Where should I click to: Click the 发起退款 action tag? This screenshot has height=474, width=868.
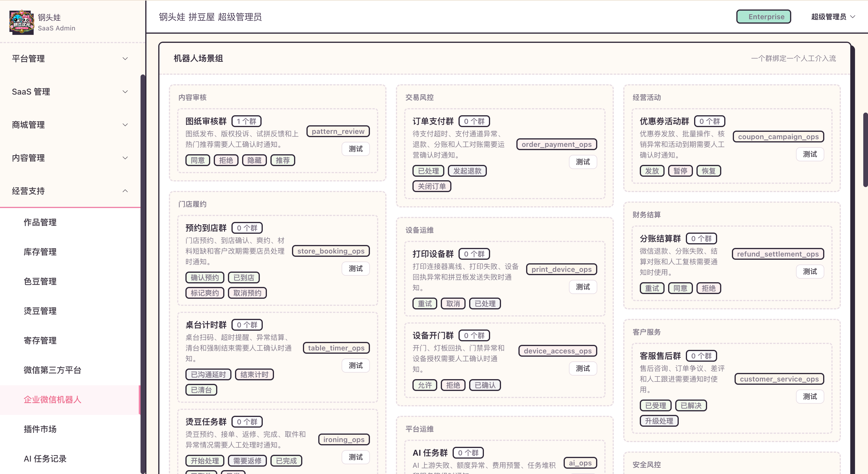pyautogui.click(x=467, y=171)
